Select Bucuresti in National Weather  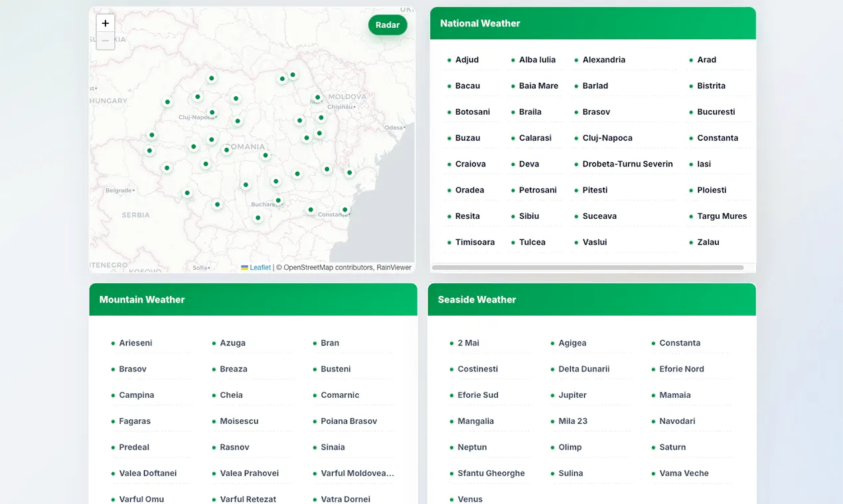[x=716, y=112]
